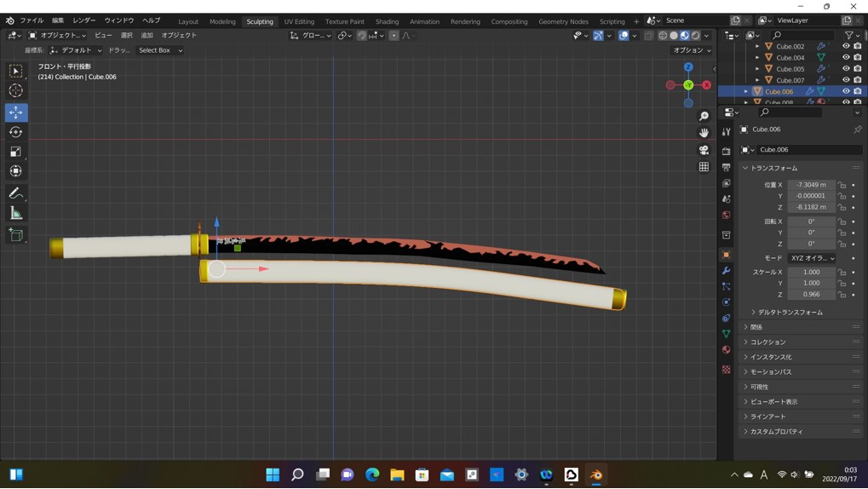Screen dimensions: 868x489
Task: Hide Cube.004 in viewport
Action: click(x=846, y=57)
